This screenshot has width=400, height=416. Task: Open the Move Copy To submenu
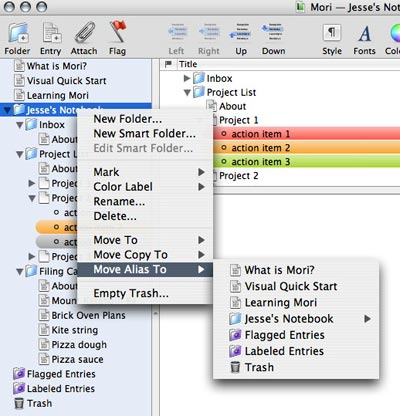tap(145, 255)
